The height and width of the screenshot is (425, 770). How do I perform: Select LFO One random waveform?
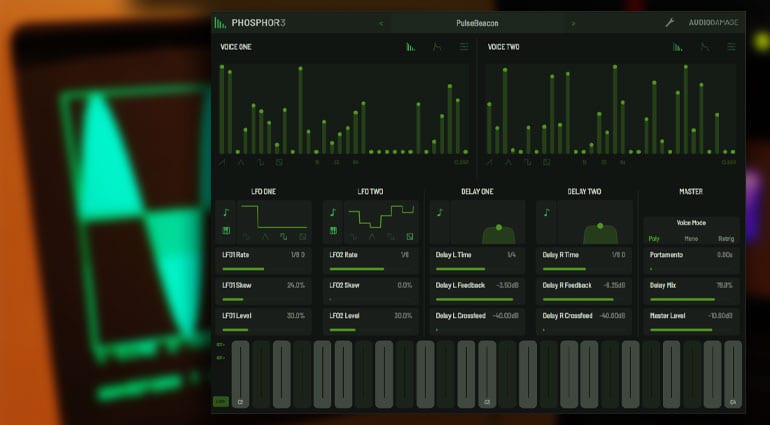(x=302, y=237)
